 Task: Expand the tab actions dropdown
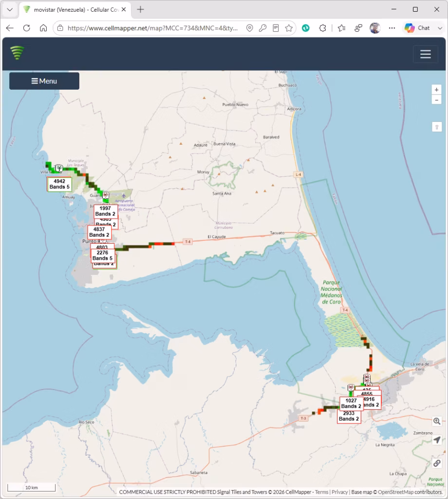[x=10, y=10]
